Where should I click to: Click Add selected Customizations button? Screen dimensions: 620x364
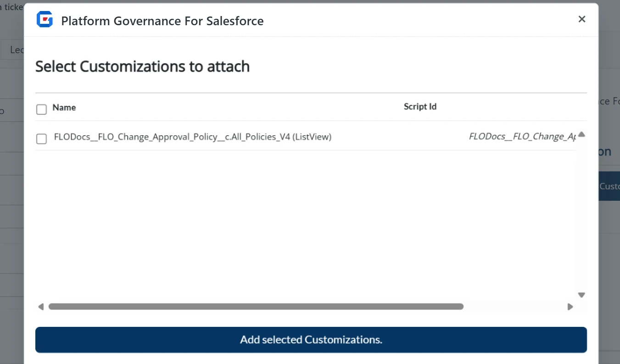pyautogui.click(x=311, y=340)
